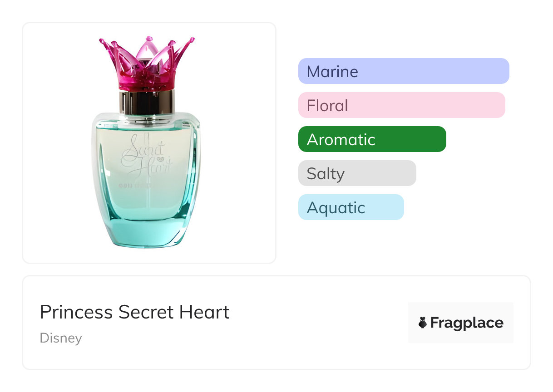Click the white Aromatic label text
Viewport: 553px width, 392px height.
coord(341,140)
